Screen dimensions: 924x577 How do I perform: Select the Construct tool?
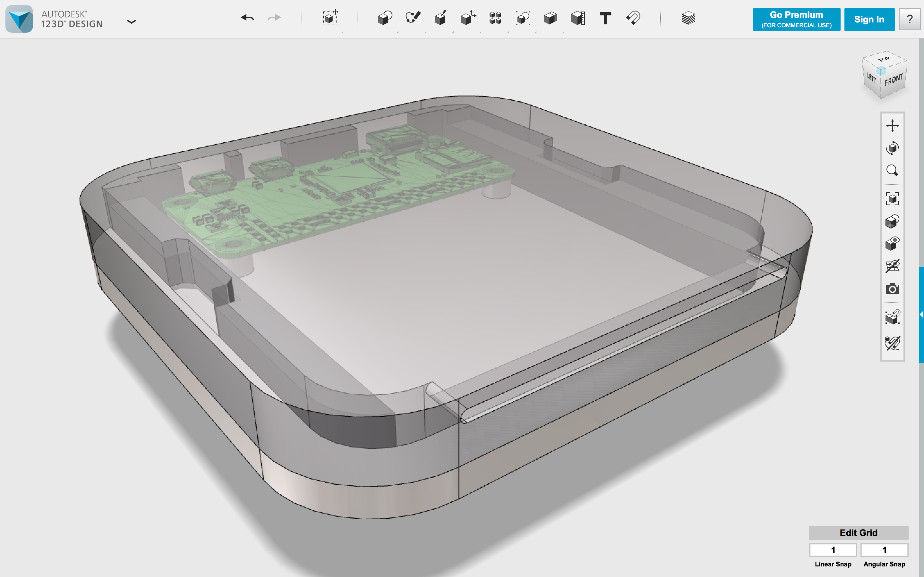click(x=440, y=18)
